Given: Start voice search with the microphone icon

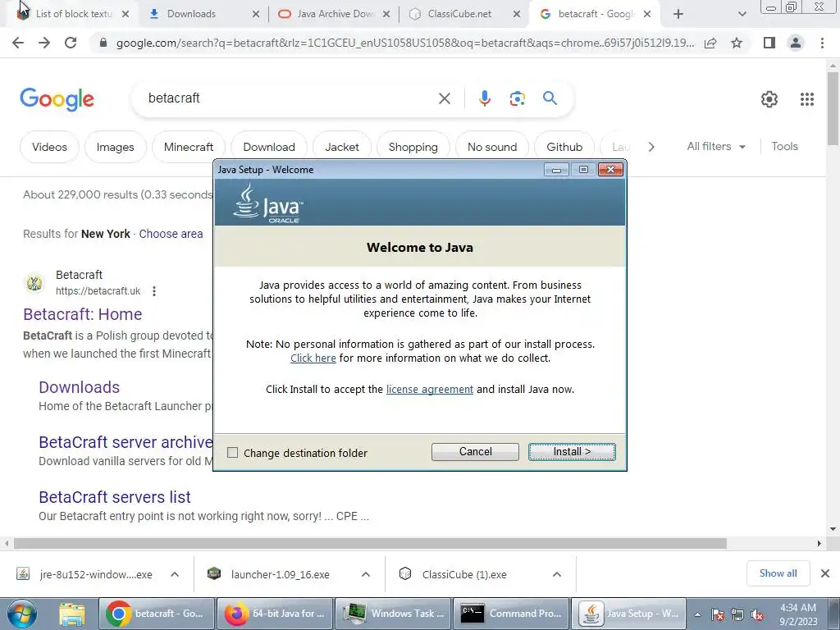Looking at the screenshot, I should click(x=484, y=98).
